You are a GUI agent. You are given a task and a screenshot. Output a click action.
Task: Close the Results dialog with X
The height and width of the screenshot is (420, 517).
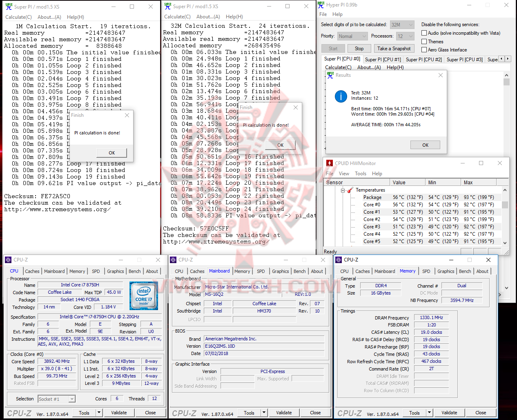441,75
